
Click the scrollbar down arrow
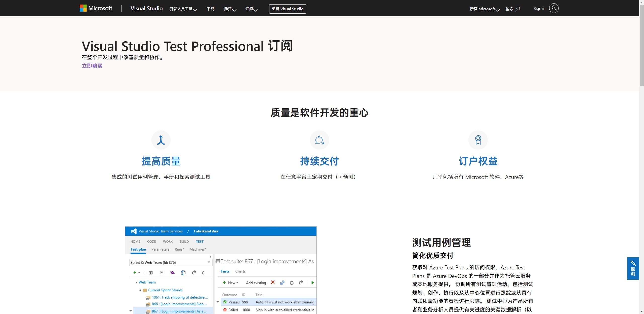[x=642, y=312]
